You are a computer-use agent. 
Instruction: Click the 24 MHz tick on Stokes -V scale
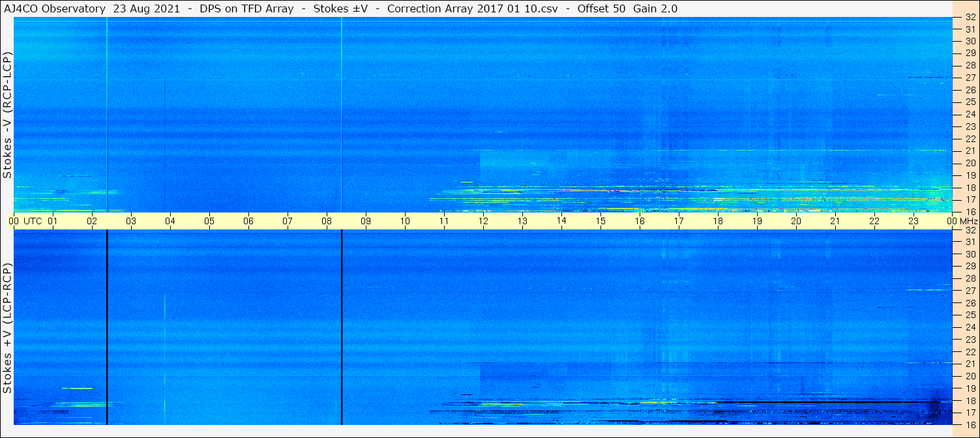coord(970,114)
